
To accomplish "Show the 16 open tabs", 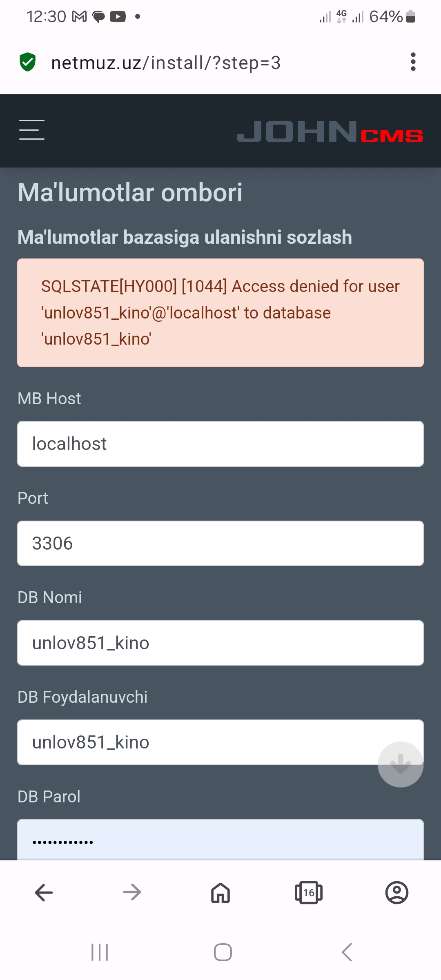I will (309, 893).
